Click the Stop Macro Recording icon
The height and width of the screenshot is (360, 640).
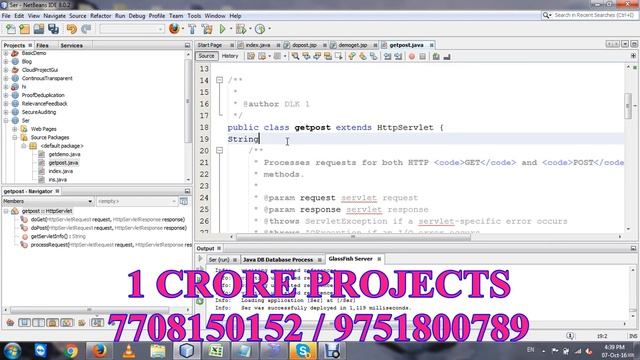pos(423,56)
